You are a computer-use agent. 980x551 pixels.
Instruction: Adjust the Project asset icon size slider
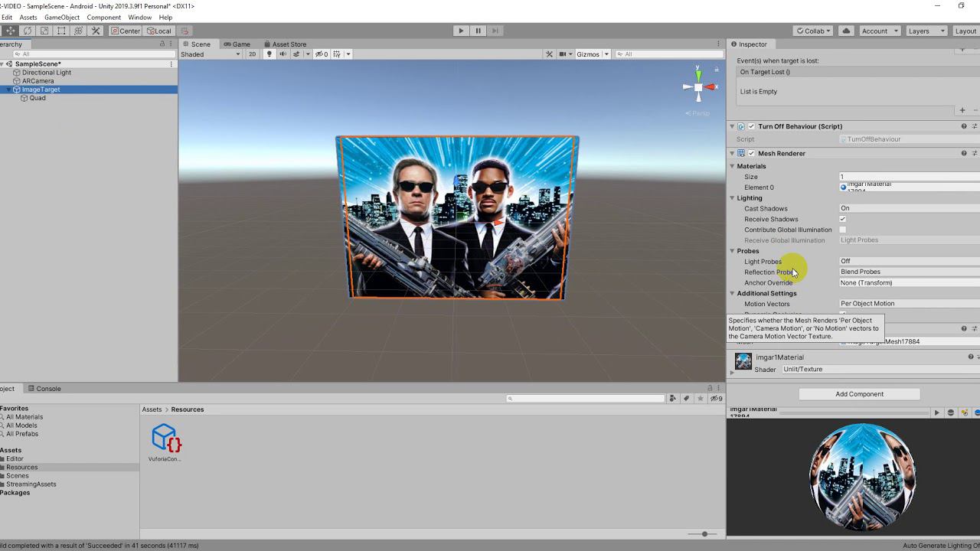703,533
